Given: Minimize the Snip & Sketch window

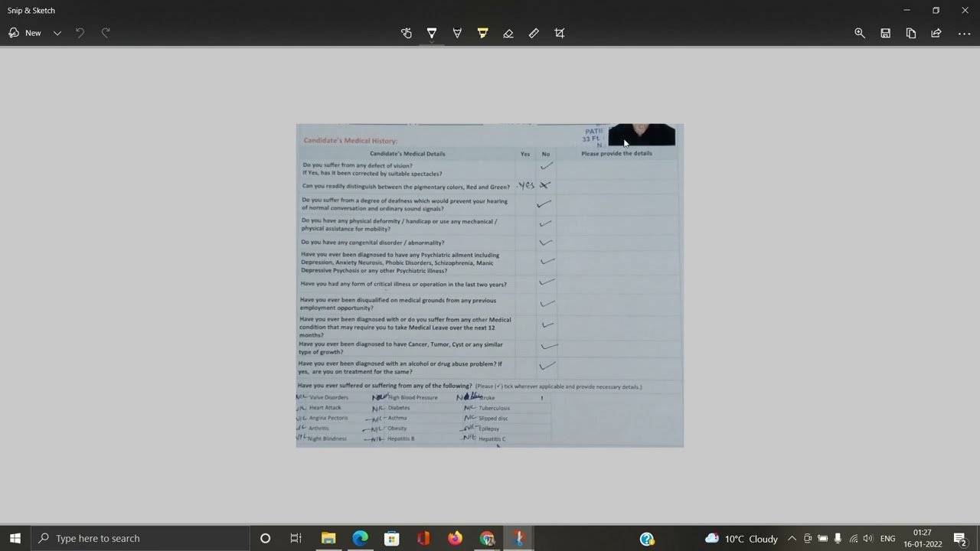Looking at the screenshot, I should 906,10.
